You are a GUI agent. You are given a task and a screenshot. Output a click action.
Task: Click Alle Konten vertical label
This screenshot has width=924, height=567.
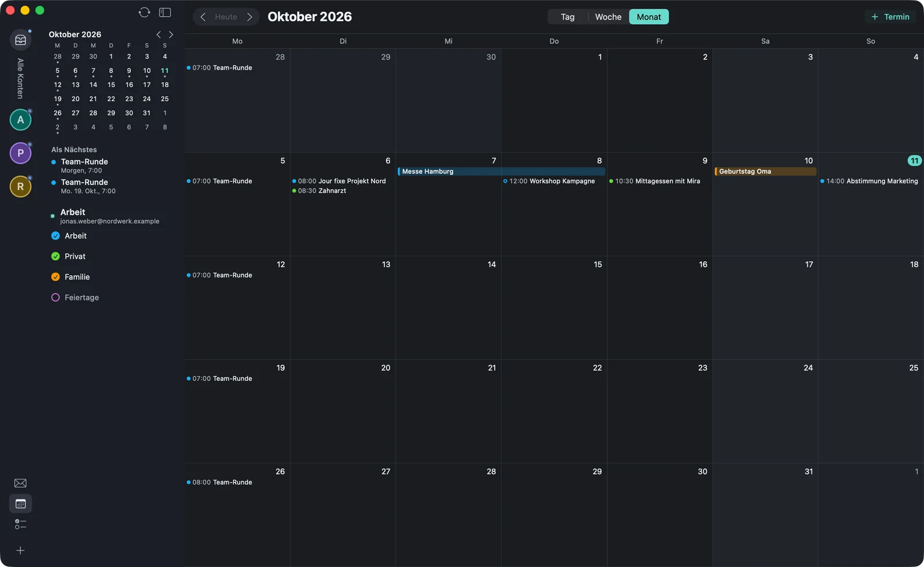pos(20,79)
